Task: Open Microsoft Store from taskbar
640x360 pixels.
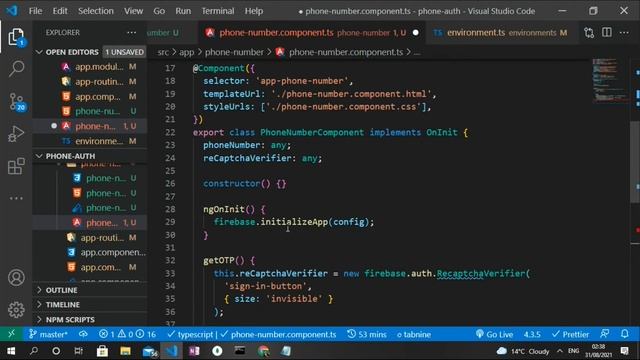Action: [x=102, y=351]
